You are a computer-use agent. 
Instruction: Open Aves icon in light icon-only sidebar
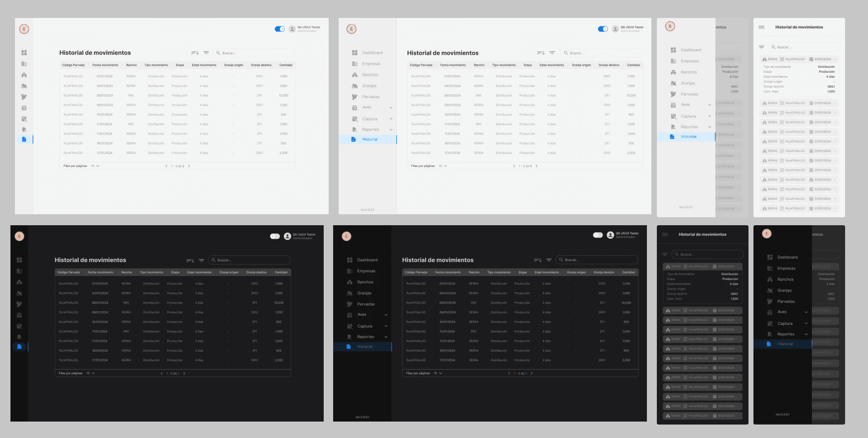[x=24, y=108]
